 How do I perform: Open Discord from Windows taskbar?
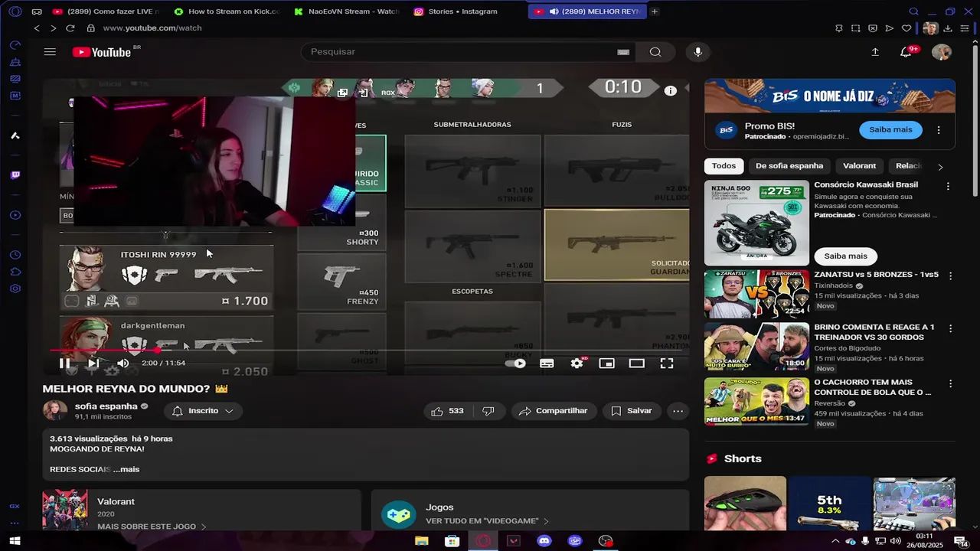tap(544, 541)
